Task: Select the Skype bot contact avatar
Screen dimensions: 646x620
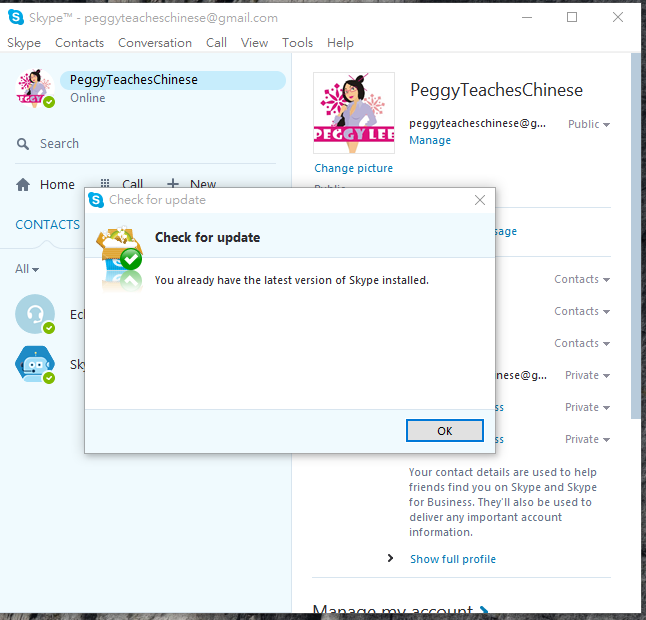Action: point(35,364)
